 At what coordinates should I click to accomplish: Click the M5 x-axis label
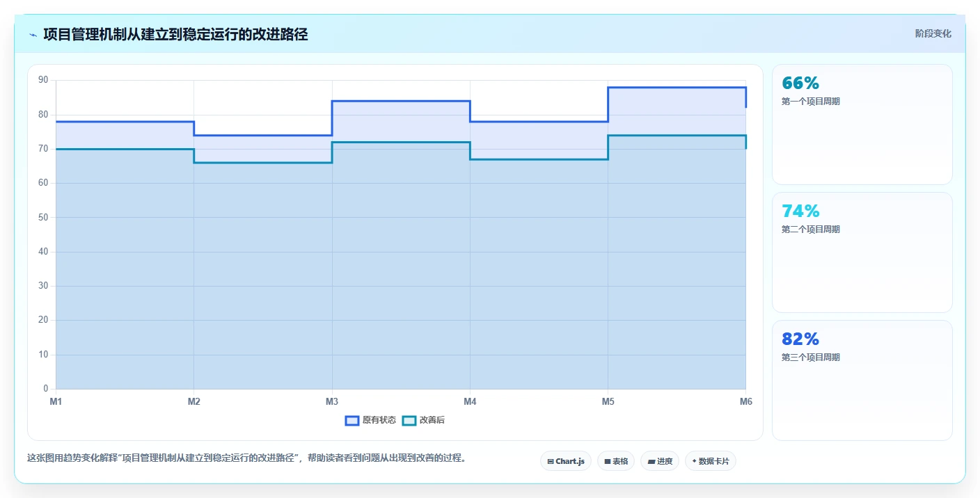(x=608, y=401)
